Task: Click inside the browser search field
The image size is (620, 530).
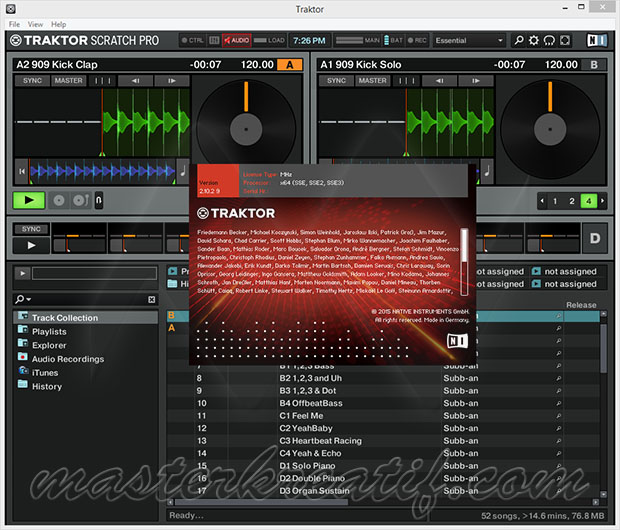Action: point(89,299)
